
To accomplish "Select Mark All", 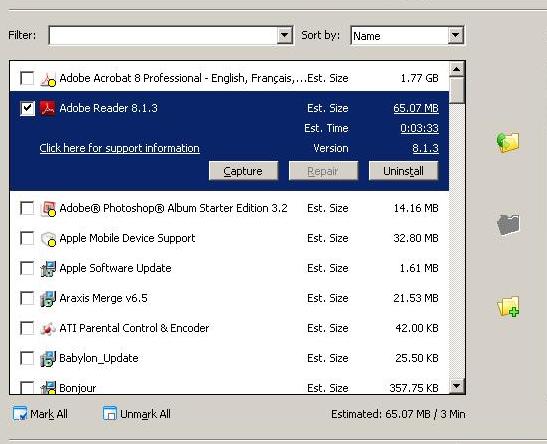I will coord(40,414).
